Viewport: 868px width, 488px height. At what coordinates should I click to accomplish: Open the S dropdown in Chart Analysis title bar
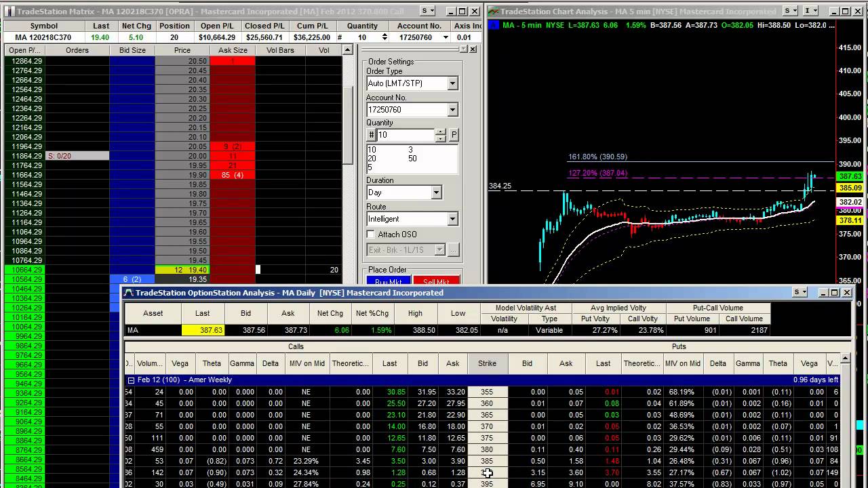(791, 11)
